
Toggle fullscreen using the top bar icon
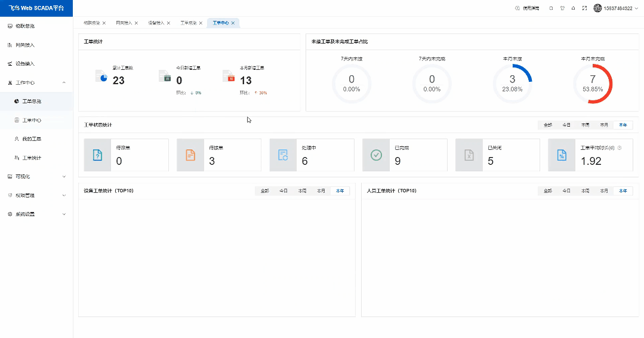[584, 8]
